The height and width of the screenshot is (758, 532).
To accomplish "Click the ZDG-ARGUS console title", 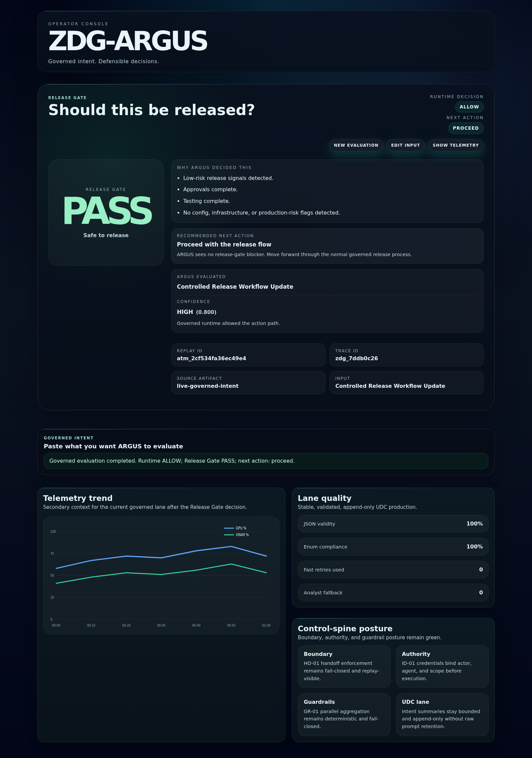I will [x=127, y=41].
